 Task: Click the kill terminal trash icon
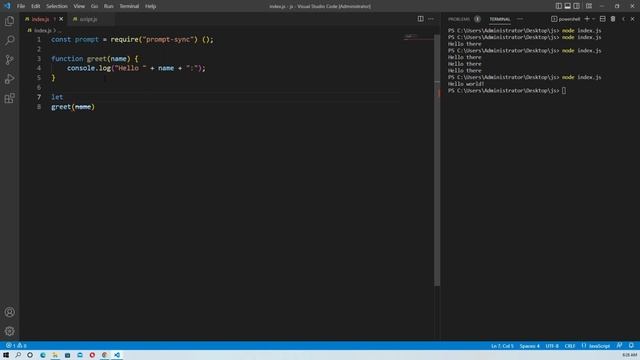point(613,19)
